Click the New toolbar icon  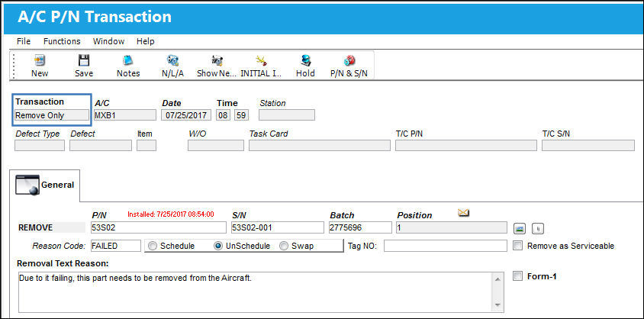pos(40,61)
